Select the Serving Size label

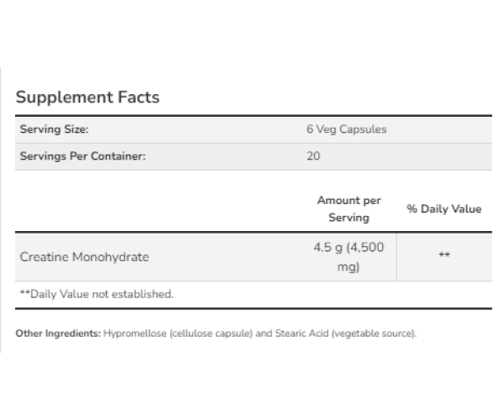click(x=54, y=130)
